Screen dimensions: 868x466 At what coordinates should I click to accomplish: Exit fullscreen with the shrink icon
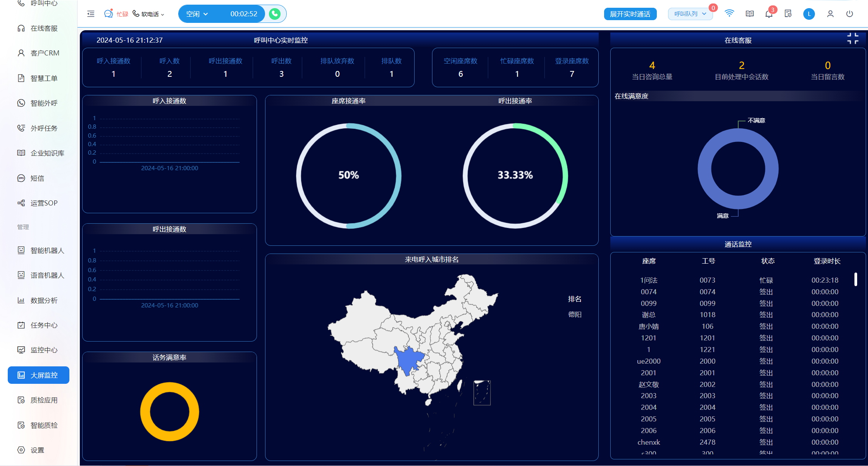tap(852, 38)
